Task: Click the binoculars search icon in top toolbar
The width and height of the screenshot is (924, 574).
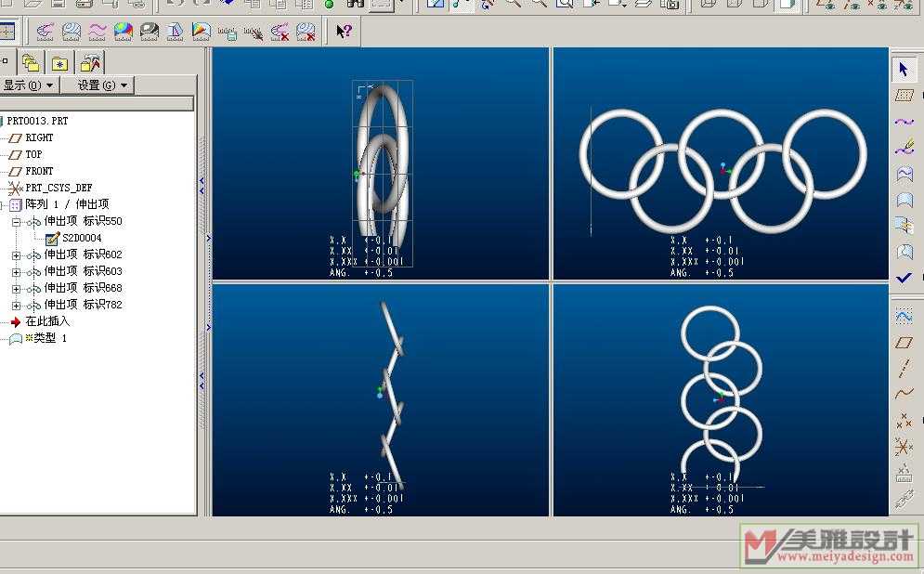Action: pos(356,4)
